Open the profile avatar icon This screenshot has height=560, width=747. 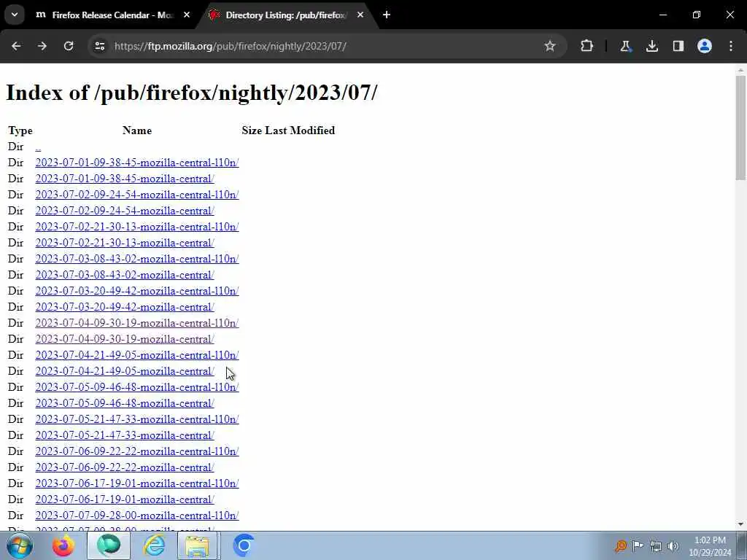tap(705, 46)
